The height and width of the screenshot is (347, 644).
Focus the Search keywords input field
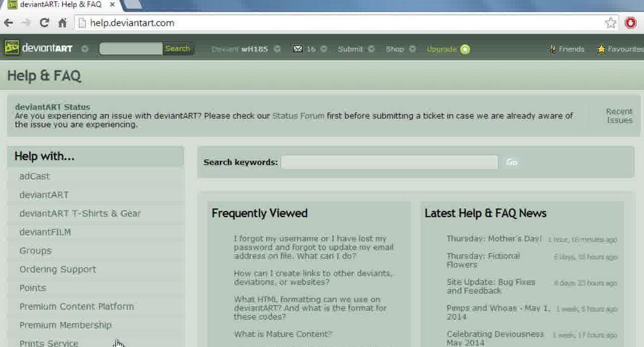tap(389, 162)
